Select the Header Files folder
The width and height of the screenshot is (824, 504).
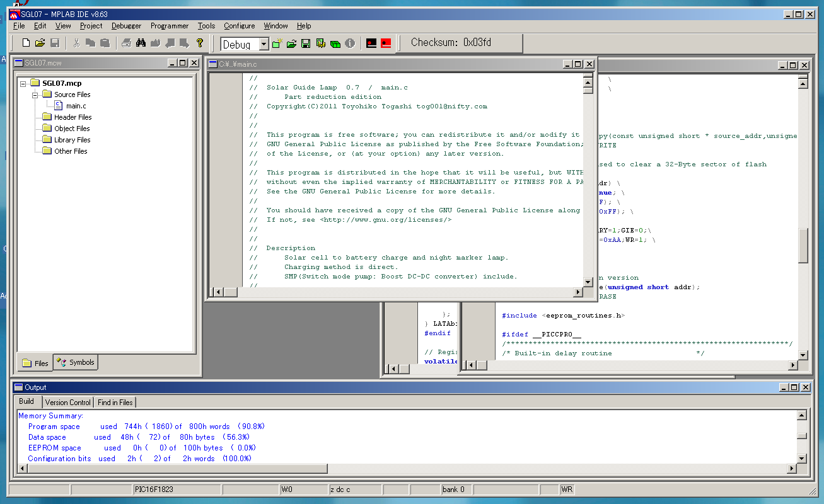pyautogui.click(x=73, y=117)
